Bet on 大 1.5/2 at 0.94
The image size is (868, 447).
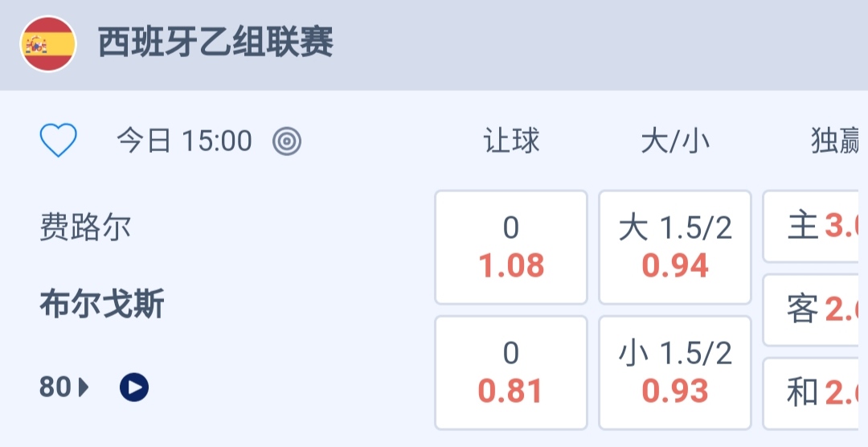click(675, 248)
